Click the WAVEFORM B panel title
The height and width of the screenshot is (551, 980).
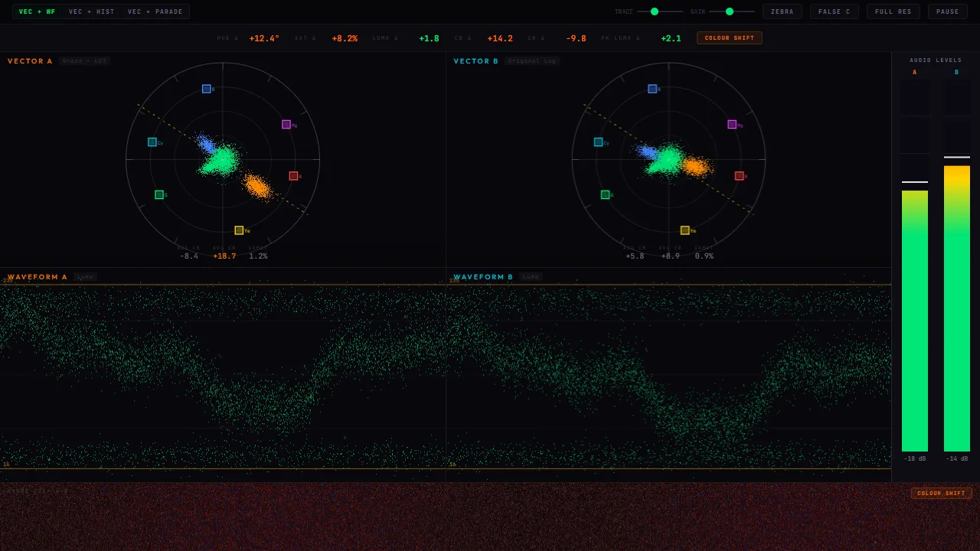(x=483, y=277)
